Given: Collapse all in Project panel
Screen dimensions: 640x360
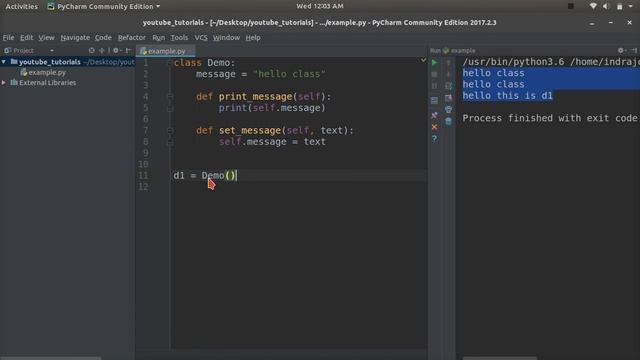Looking at the screenshot, I should click(x=102, y=51).
